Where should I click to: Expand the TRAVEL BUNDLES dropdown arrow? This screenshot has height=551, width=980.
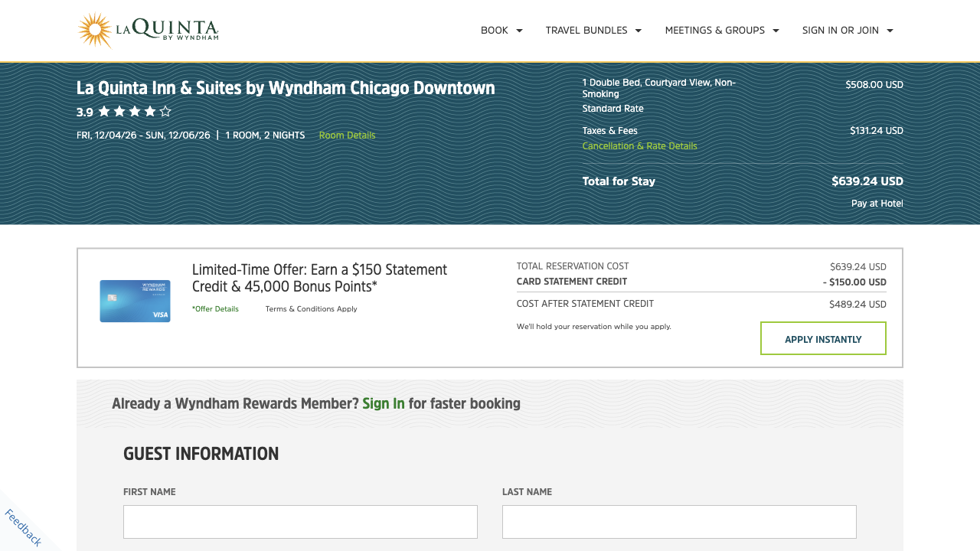tap(639, 31)
